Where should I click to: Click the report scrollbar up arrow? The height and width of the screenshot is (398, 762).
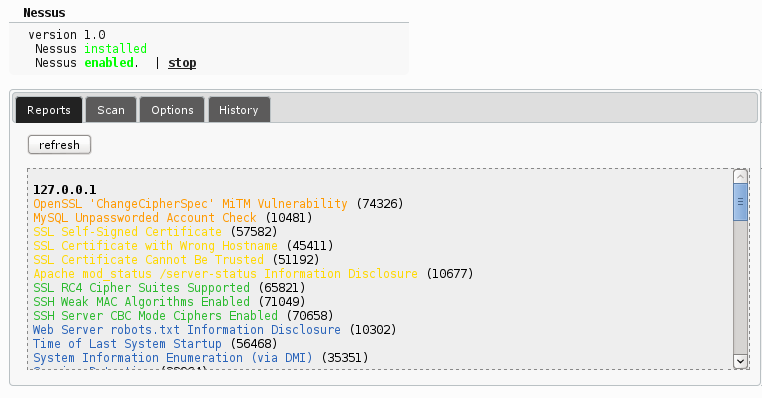(740, 176)
